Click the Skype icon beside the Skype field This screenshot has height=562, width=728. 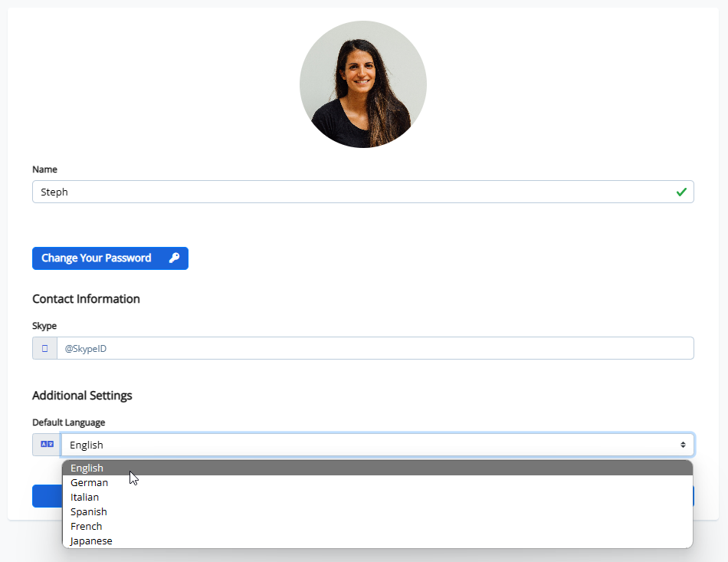pos(44,348)
